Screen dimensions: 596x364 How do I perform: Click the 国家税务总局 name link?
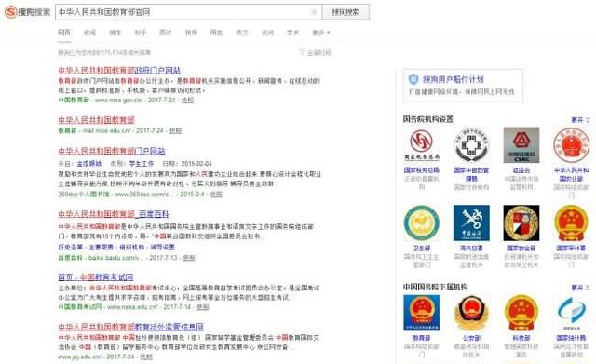(422, 170)
